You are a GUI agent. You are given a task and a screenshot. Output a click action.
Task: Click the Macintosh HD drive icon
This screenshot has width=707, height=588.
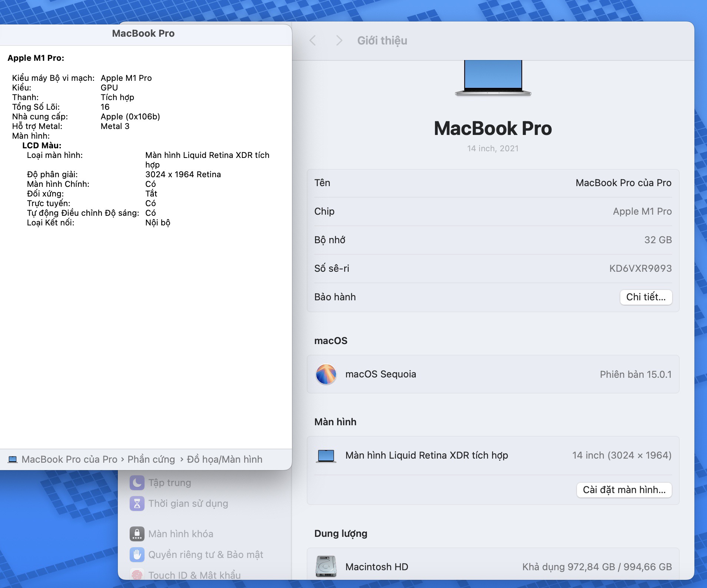[326, 566]
